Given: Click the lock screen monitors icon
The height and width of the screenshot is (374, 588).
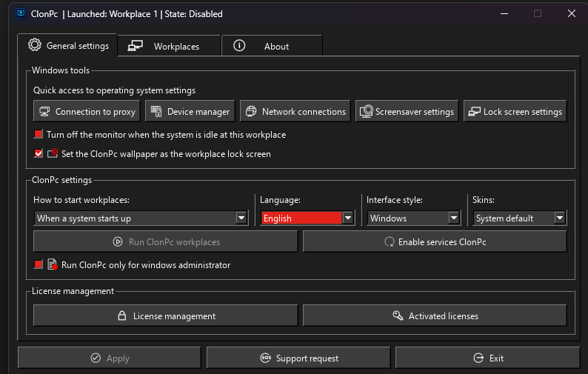Looking at the screenshot, I should pyautogui.click(x=475, y=111).
